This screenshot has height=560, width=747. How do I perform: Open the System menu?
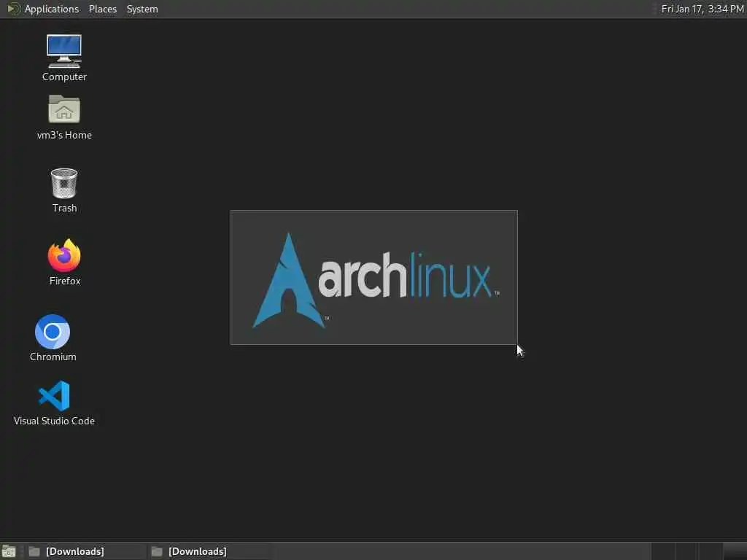click(142, 9)
